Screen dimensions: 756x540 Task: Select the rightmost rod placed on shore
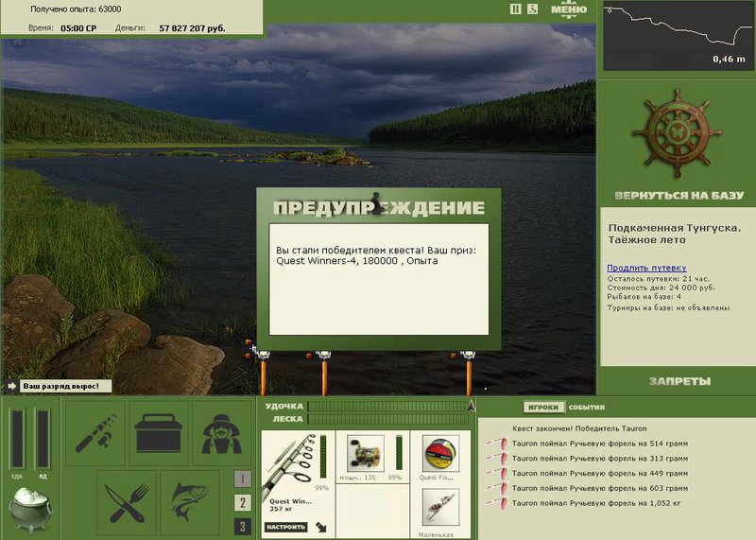469,373
